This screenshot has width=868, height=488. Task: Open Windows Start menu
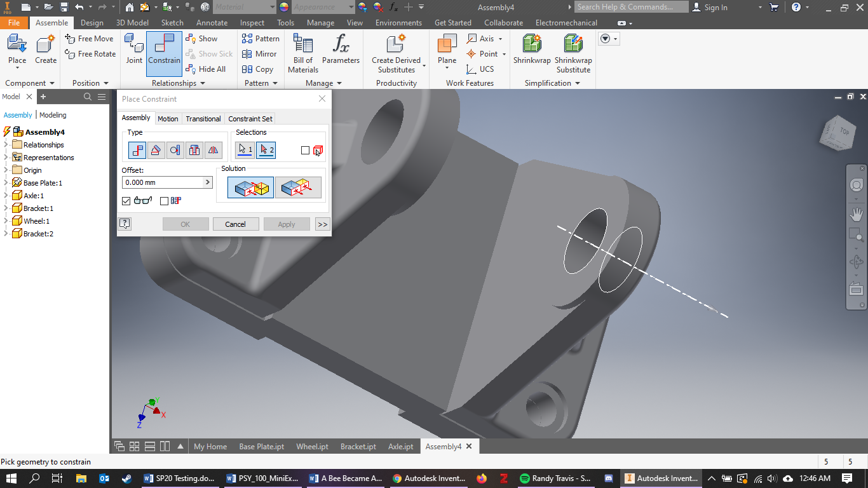11,478
